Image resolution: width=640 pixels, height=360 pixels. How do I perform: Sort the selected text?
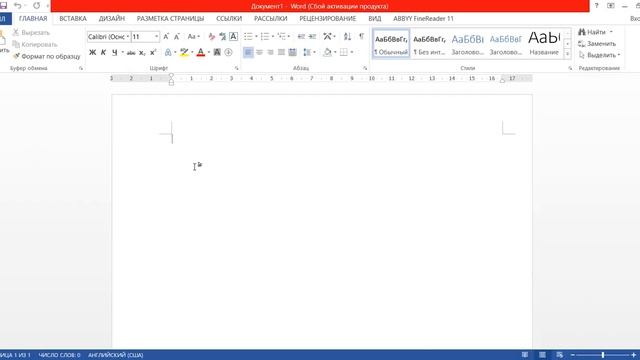click(x=347, y=37)
